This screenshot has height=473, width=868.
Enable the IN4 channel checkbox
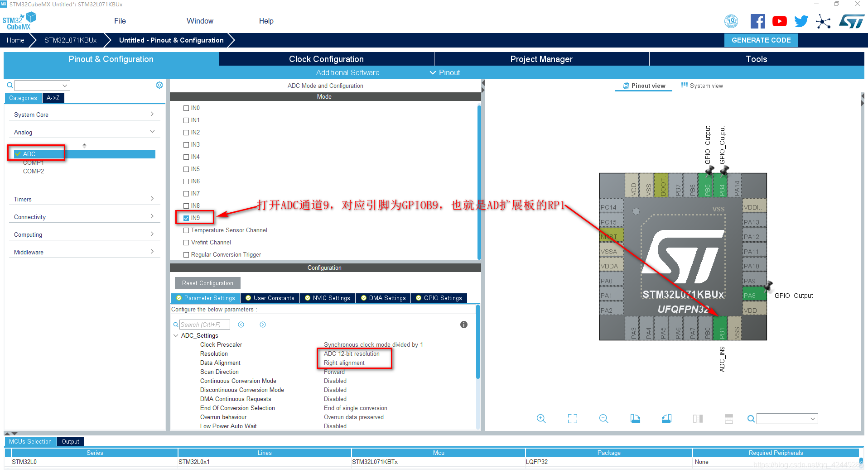point(186,157)
